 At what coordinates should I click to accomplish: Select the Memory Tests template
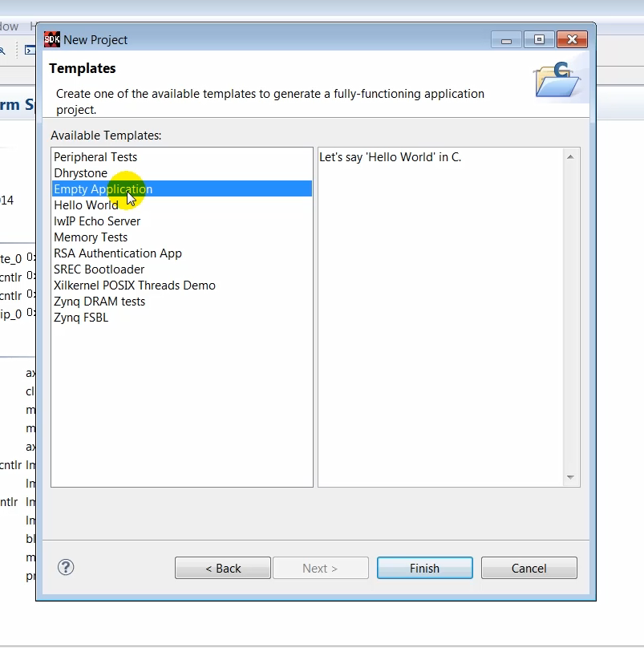coord(90,237)
